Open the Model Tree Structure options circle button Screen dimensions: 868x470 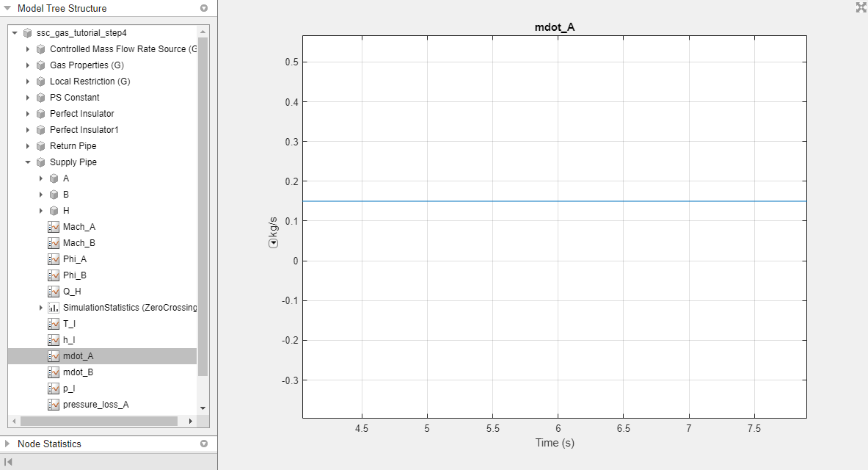pos(204,8)
